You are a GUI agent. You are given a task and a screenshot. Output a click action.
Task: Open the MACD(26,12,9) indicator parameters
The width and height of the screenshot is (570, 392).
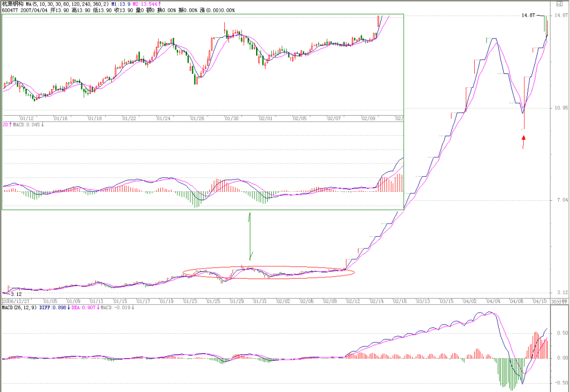pos(19,307)
